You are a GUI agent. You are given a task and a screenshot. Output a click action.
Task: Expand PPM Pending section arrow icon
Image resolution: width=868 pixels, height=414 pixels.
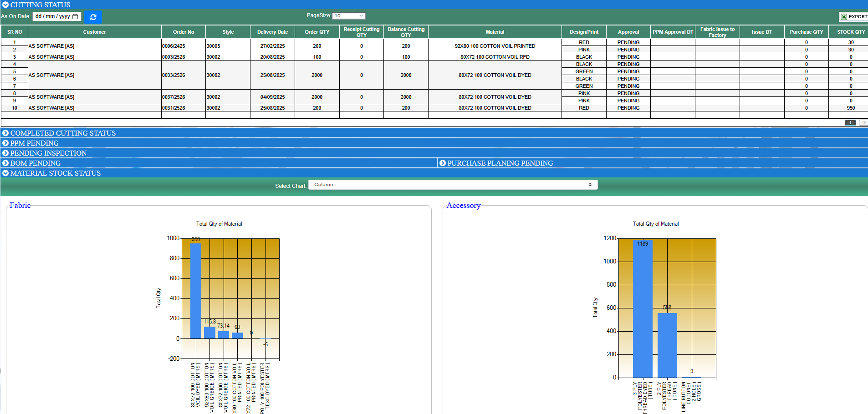point(5,143)
